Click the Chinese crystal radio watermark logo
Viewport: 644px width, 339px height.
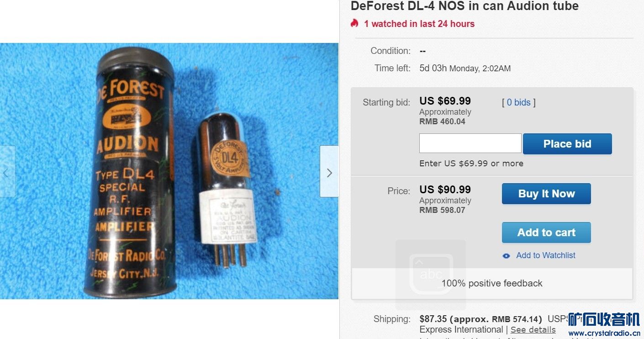603,319
